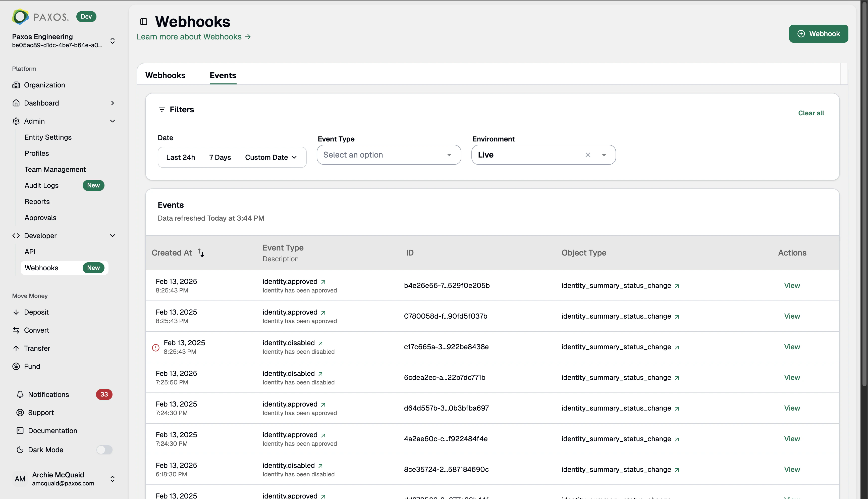
Task: Clear the Live environment filter with the X
Action: 588,155
